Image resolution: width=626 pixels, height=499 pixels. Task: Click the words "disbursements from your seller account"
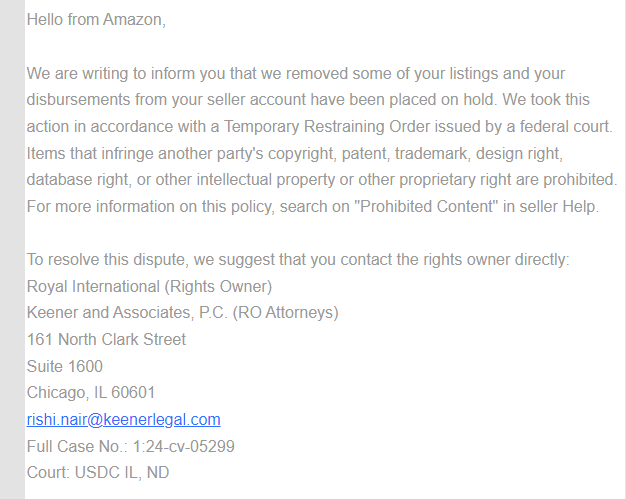(x=166, y=100)
